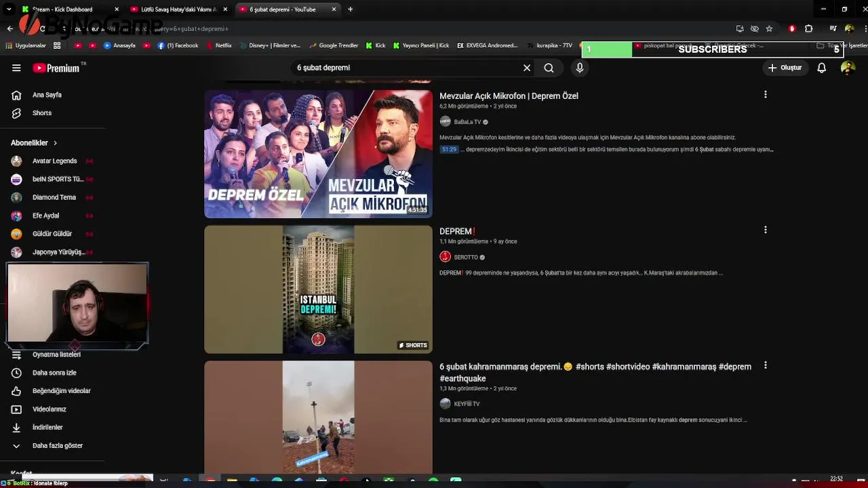Screen dimensions: 868x488
Task: Open Avatar Legends subscription channel
Action: coord(54,161)
